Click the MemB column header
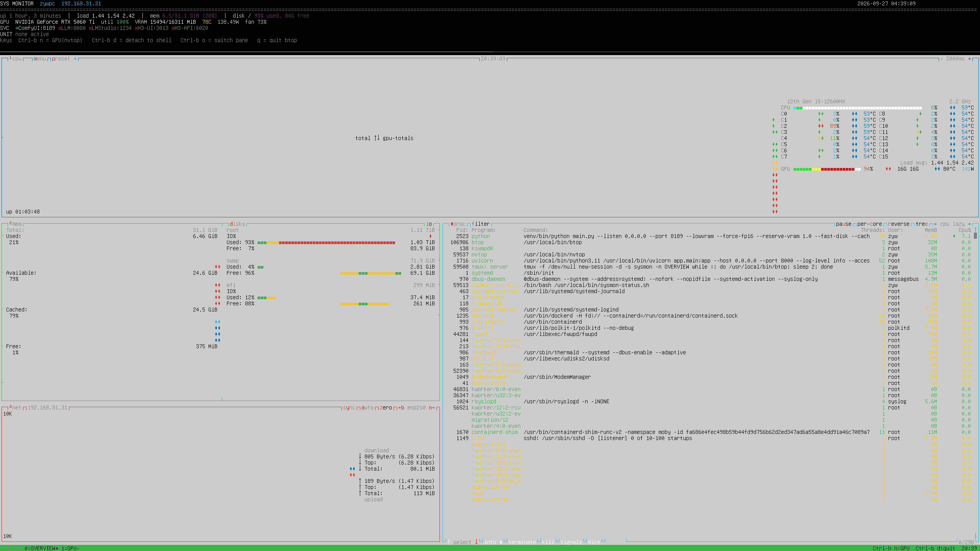Screen dimensions: 980x551 (931, 230)
